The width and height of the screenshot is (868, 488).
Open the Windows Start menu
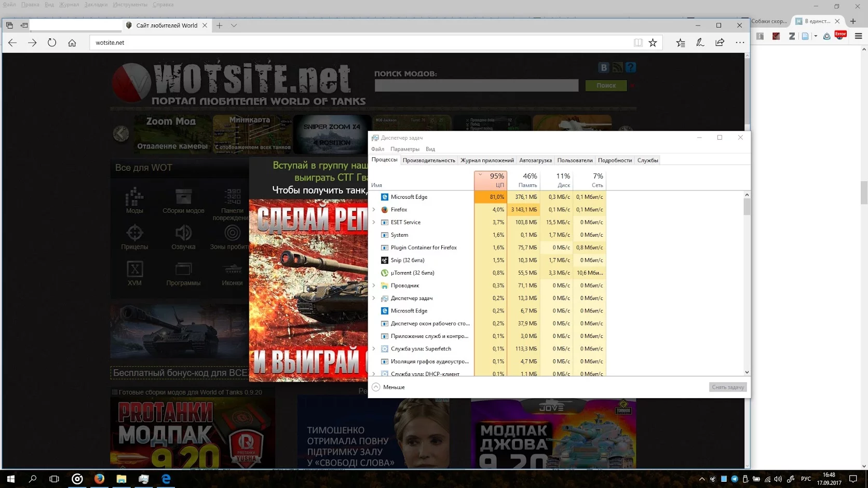pos(10,479)
